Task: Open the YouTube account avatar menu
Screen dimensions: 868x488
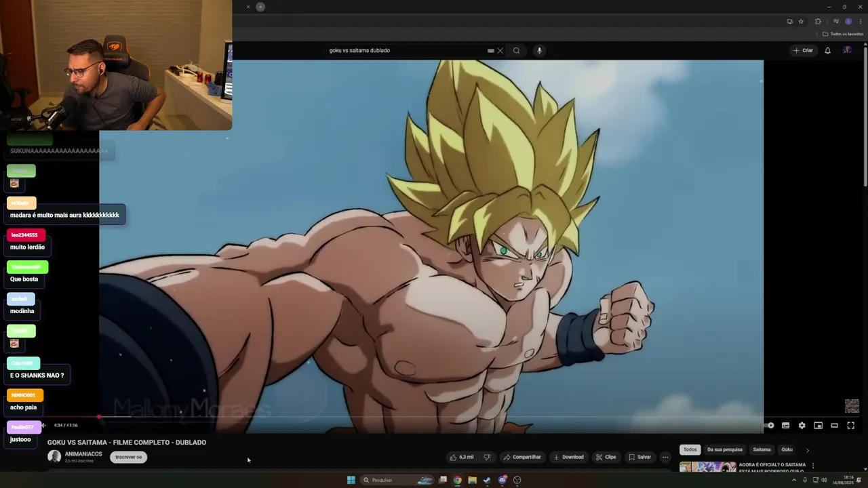Action: [x=847, y=50]
